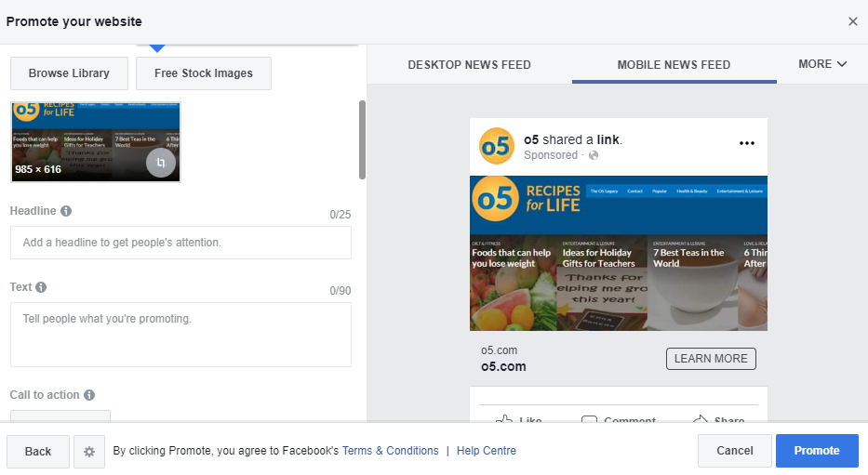Open the Terms & Conditions link

point(390,451)
